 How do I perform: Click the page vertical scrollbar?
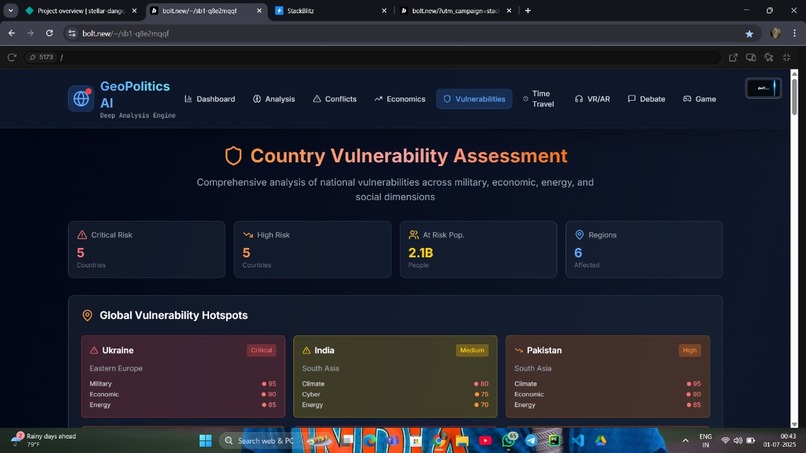(794, 96)
